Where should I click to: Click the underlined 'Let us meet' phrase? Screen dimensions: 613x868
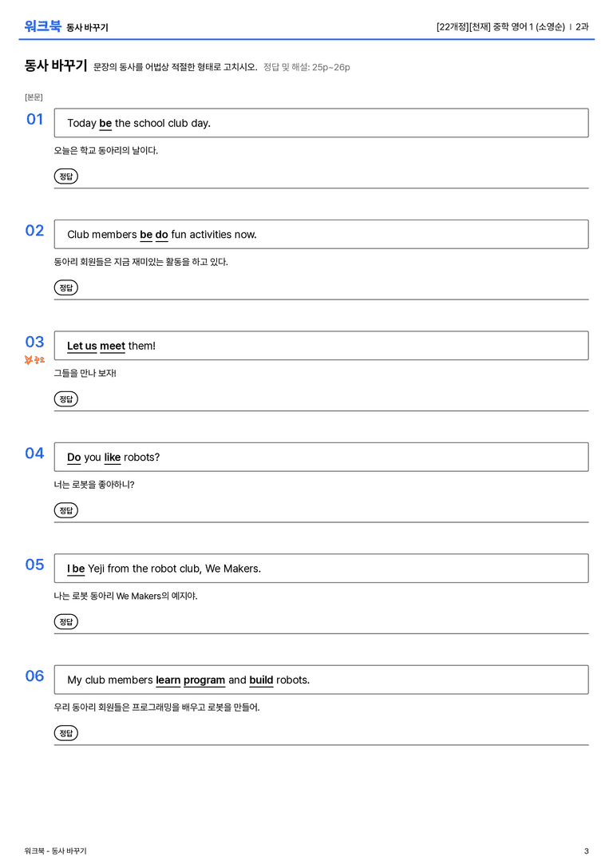[x=97, y=346]
